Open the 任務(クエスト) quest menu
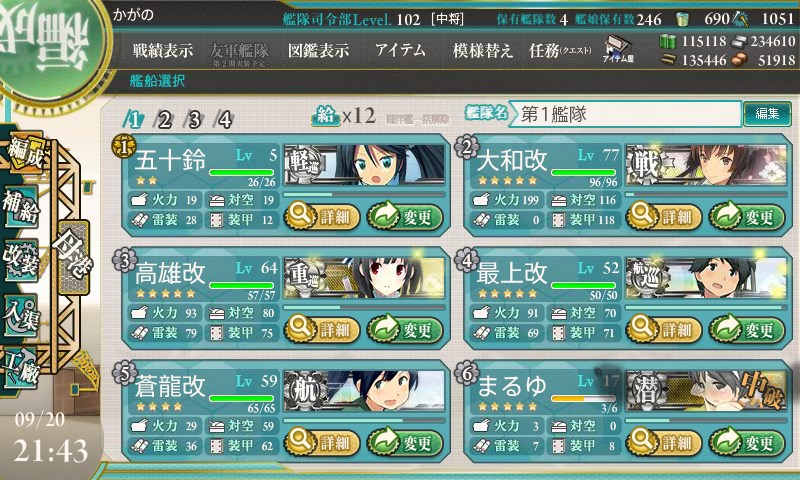This screenshot has width=800, height=480. (x=560, y=50)
